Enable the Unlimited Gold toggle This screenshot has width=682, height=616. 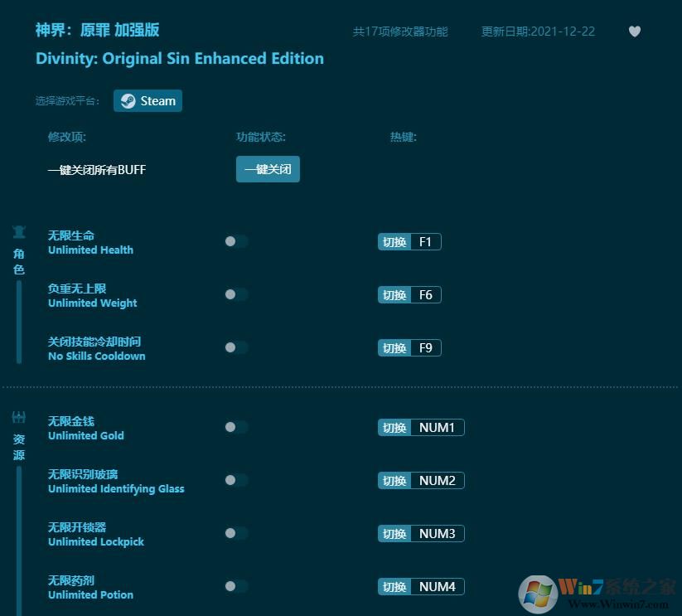(236, 427)
